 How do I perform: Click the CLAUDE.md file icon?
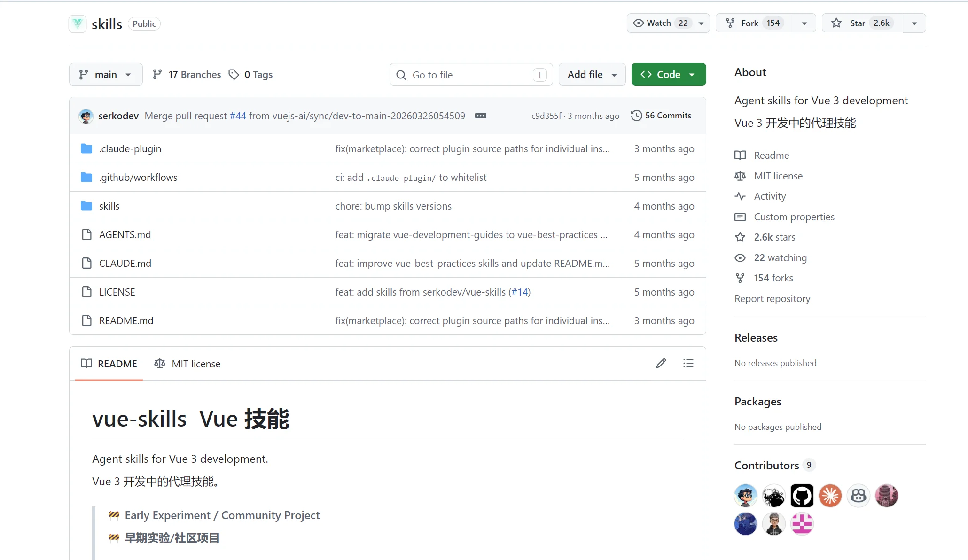86,264
